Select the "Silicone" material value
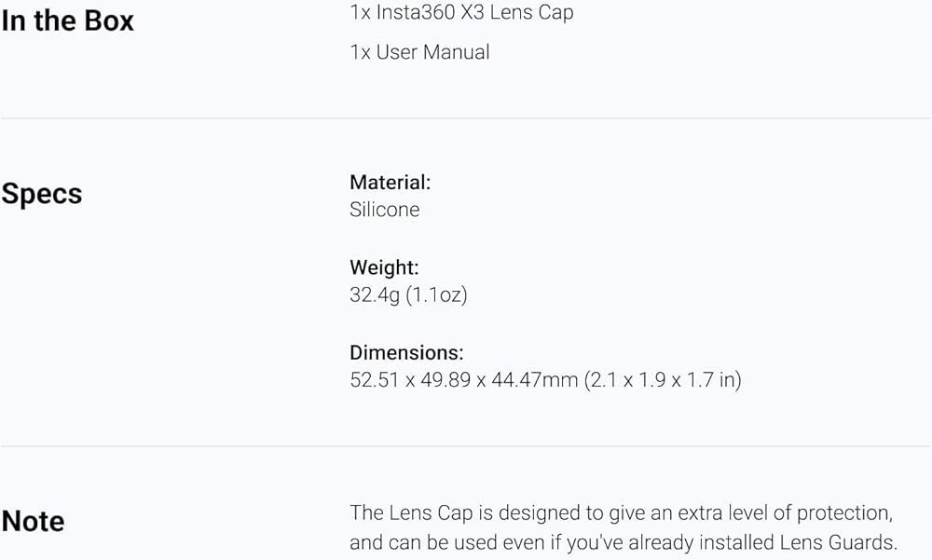The image size is (932, 560). tap(384, 210)
